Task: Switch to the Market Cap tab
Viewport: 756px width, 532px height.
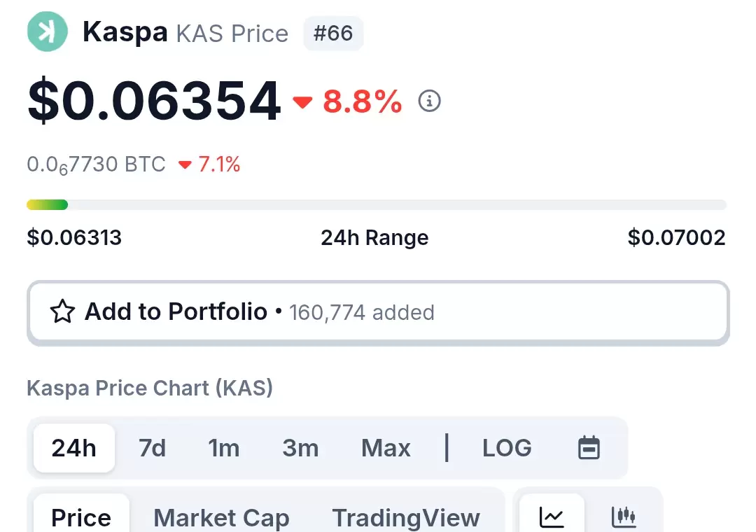Action: pos(221,518)
